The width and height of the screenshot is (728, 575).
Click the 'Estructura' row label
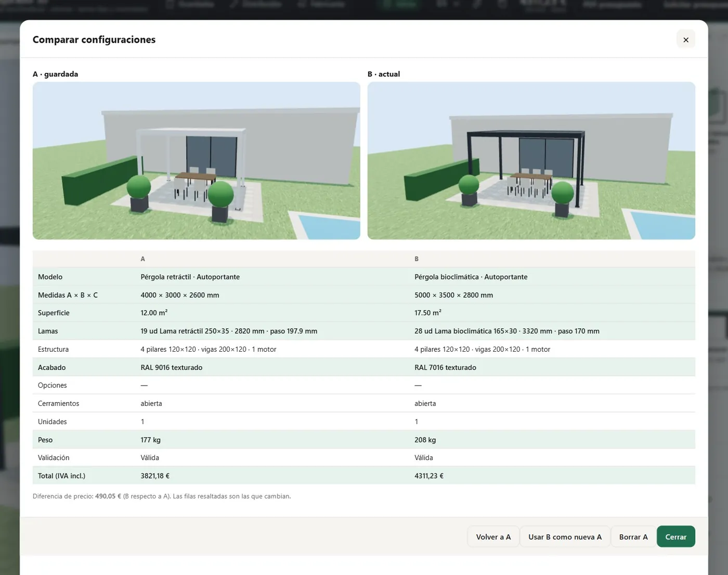click(x=53, y=349)
